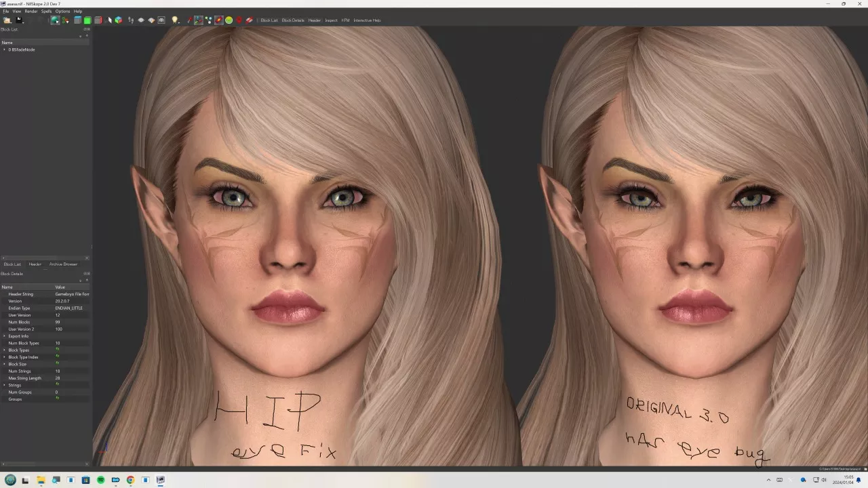Click the ENDIAN_LITTLE value

(69, 308)
